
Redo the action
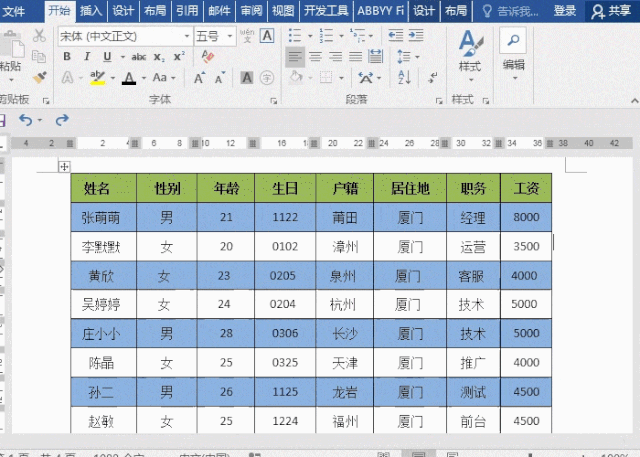[62, 120]
